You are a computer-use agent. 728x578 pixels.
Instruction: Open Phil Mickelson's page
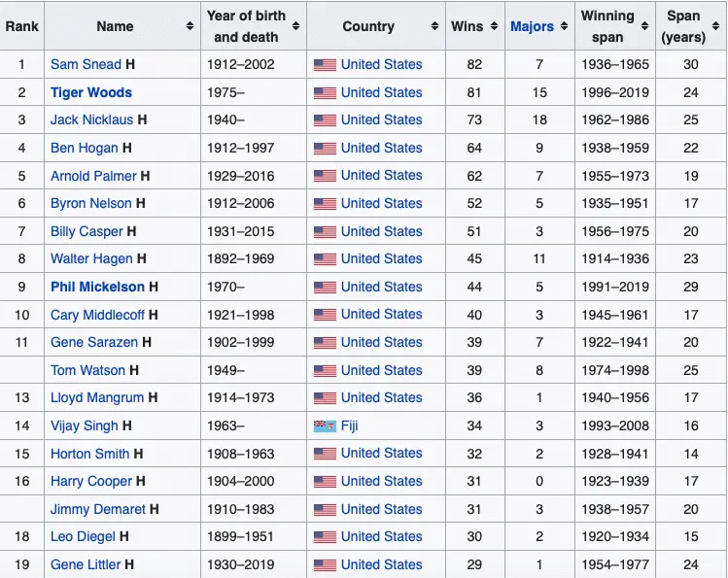click(97, 288)
